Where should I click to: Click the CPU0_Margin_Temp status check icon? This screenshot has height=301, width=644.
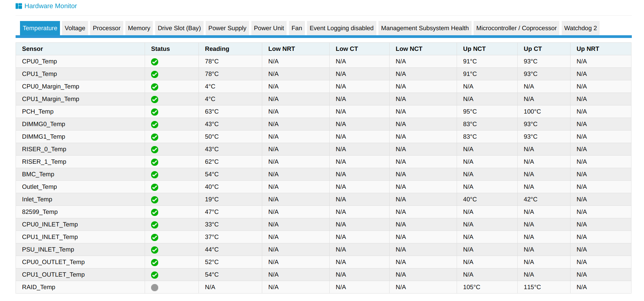pos(154,87)
